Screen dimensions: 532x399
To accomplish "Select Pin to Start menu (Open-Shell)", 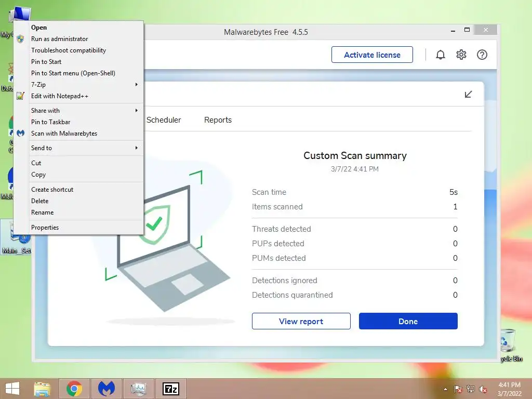I will tap(78, 73).
